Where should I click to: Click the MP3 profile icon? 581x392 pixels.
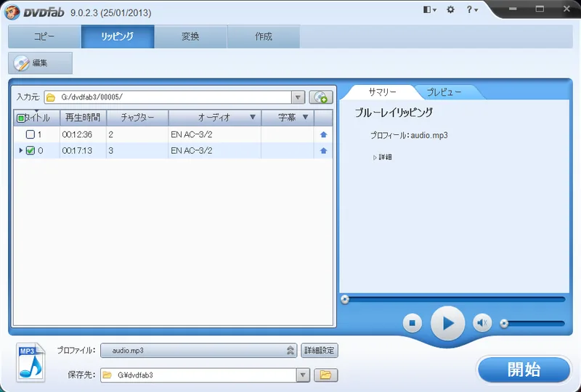click(x=31, y=362)
